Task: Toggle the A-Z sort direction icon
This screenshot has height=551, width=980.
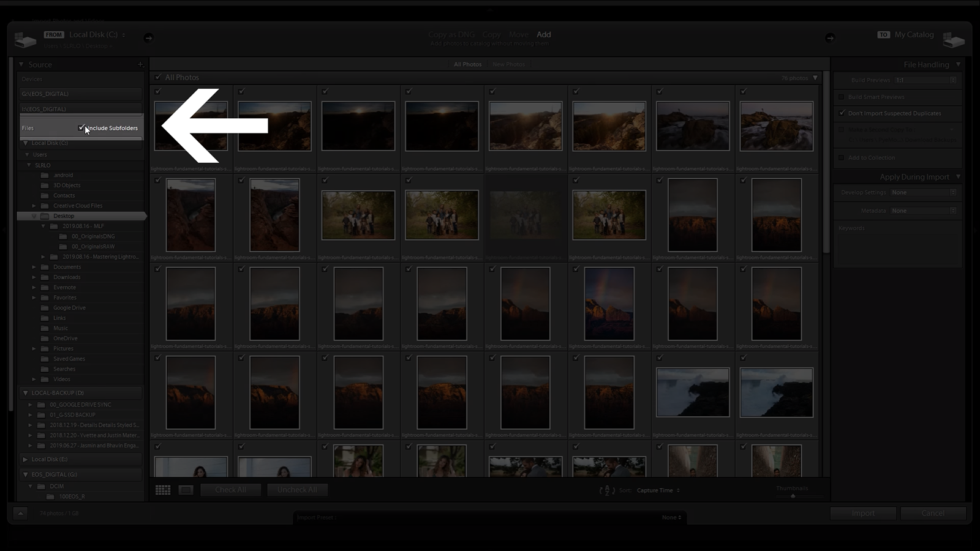Action: click(607, 490)
